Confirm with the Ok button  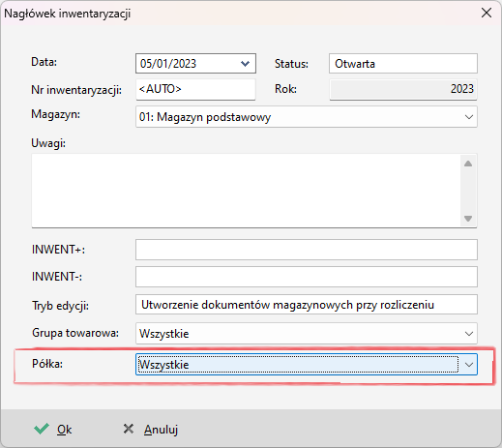[x=53, y=430]
